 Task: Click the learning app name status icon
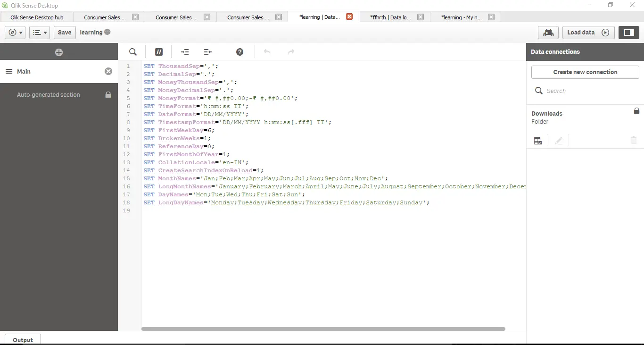point(107,32)
